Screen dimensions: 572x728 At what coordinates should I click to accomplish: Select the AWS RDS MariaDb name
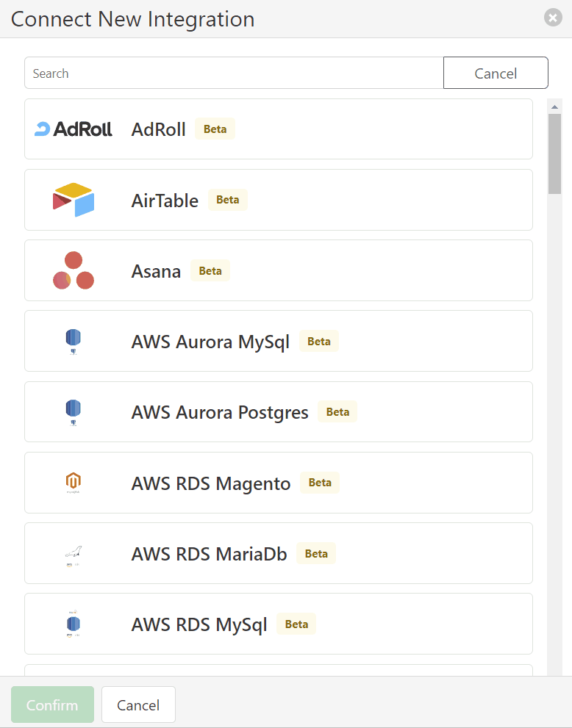coord(209,554)
